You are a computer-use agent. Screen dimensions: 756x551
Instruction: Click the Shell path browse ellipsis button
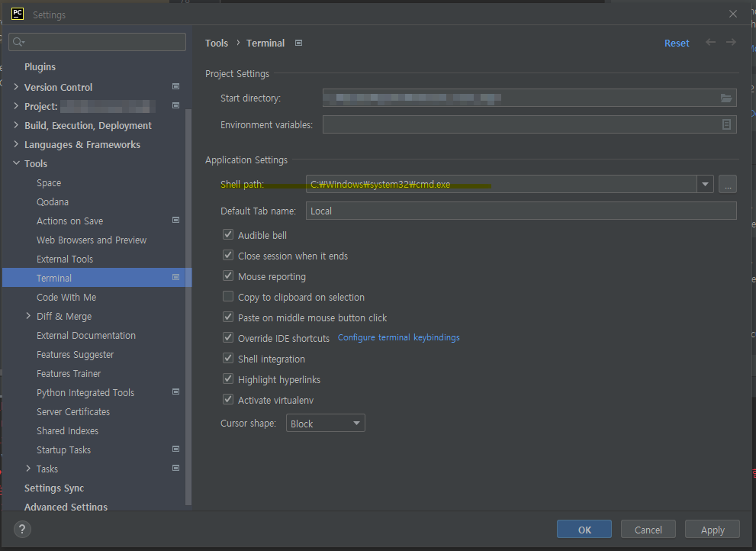[728, 184]
